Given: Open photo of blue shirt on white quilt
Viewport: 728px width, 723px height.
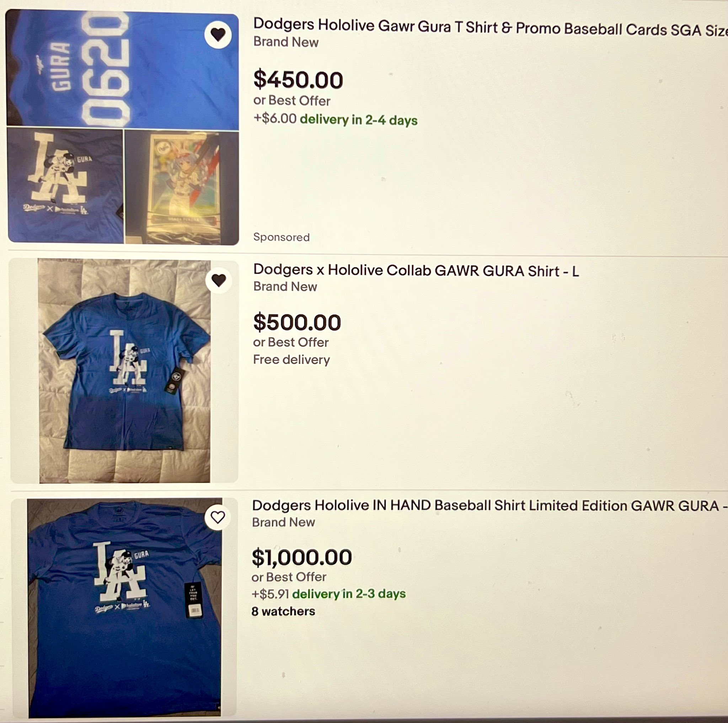Looking at the screenshot, I should coord(124,371).
